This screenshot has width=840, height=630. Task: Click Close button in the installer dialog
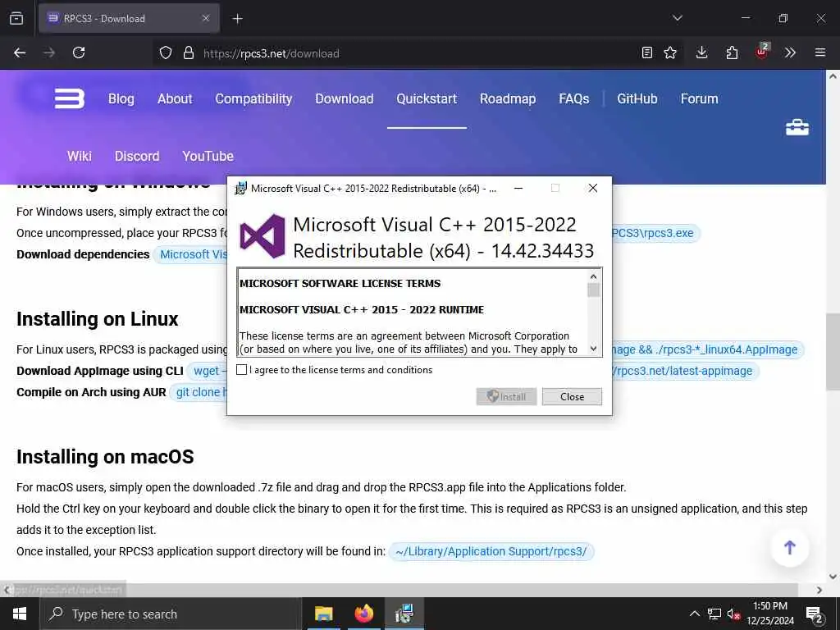(x=572, y=396)
